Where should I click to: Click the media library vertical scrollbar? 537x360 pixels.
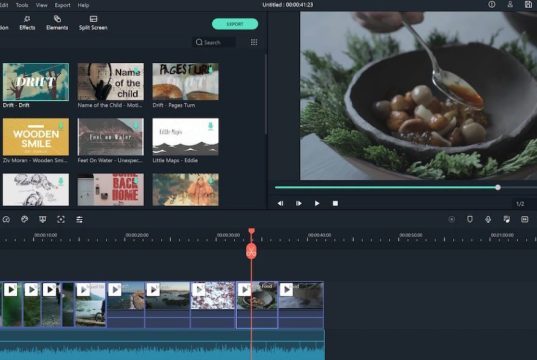point(266,94)
